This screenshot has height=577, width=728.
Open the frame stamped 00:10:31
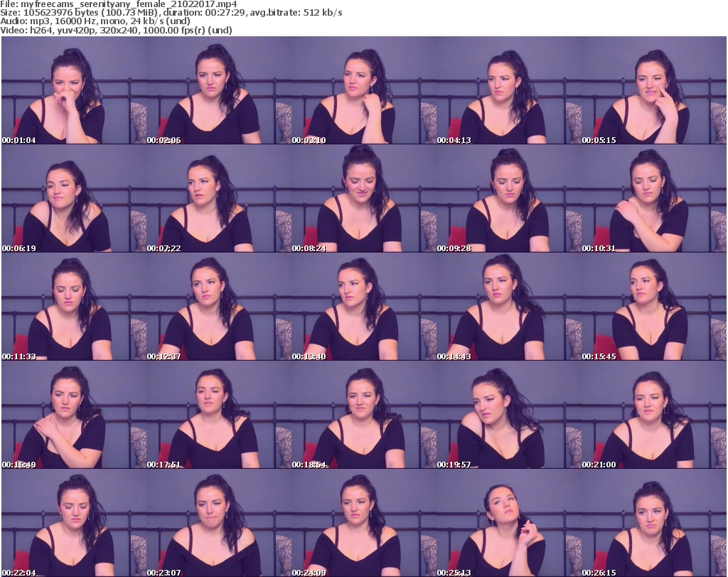(654, 198)
